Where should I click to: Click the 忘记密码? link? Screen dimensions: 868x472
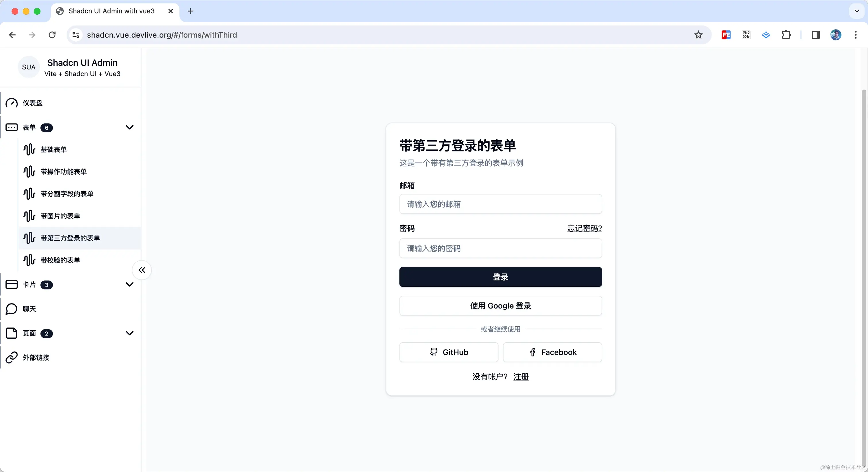click(584, 229)
